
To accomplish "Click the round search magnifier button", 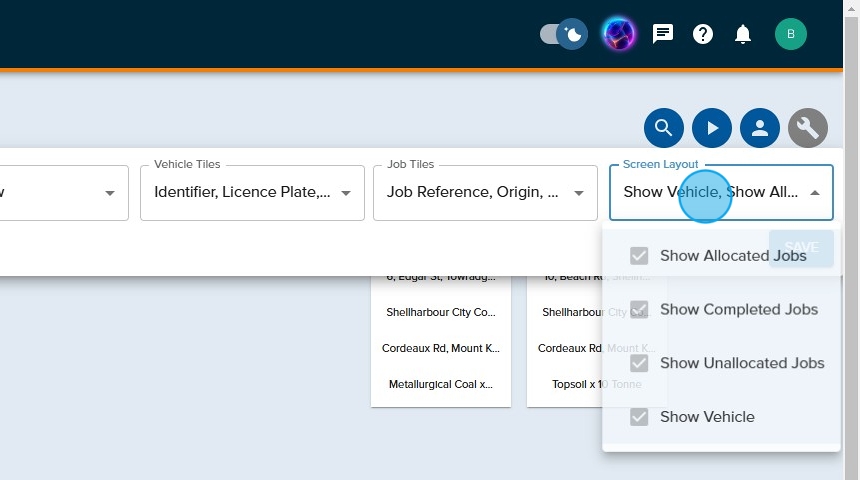I will [x=664, y=128].
